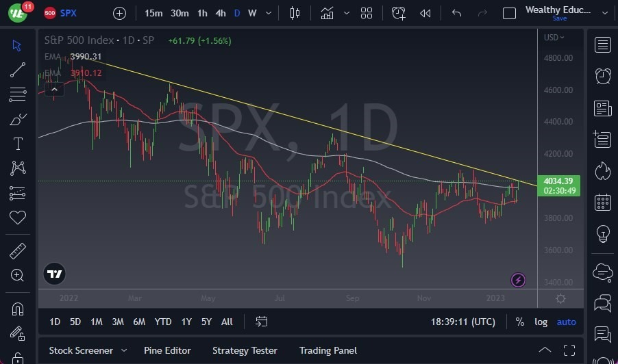Open the Pine Editor tab
Image resolution: width=618 pixels, height=364 pixels.
click(167, 350)
